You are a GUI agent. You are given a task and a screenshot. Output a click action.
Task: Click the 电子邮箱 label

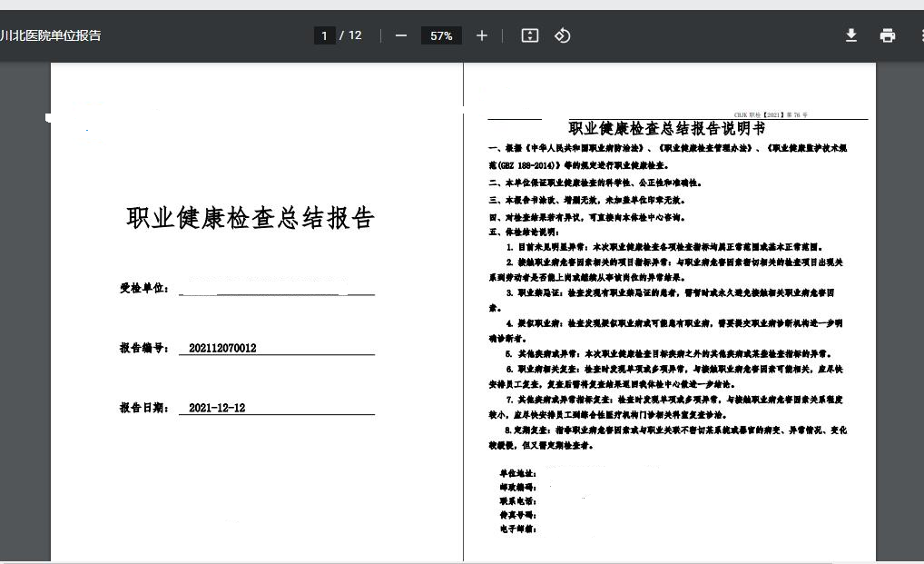517,529
